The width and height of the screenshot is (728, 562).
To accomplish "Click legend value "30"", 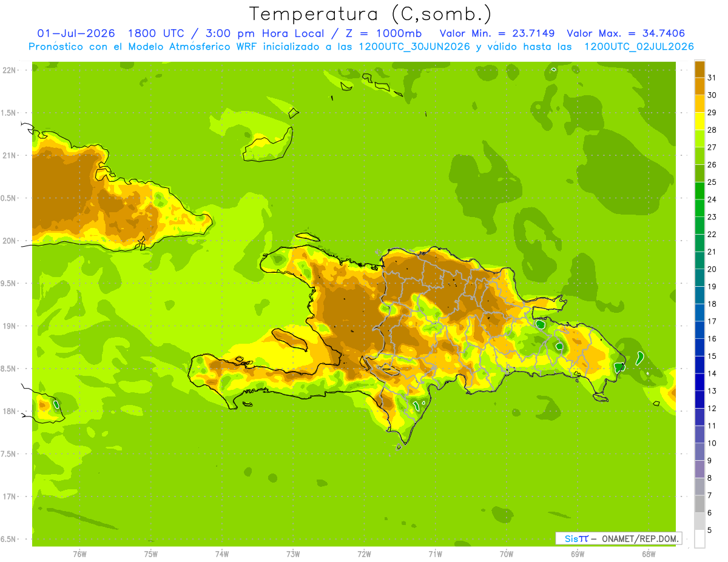I will (712, 95).
